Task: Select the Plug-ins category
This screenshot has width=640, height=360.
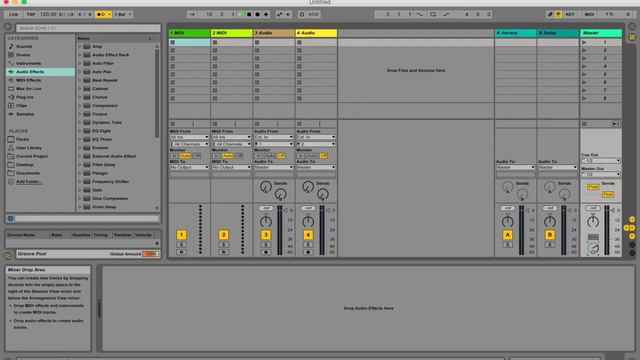Action: coord(25,97)
